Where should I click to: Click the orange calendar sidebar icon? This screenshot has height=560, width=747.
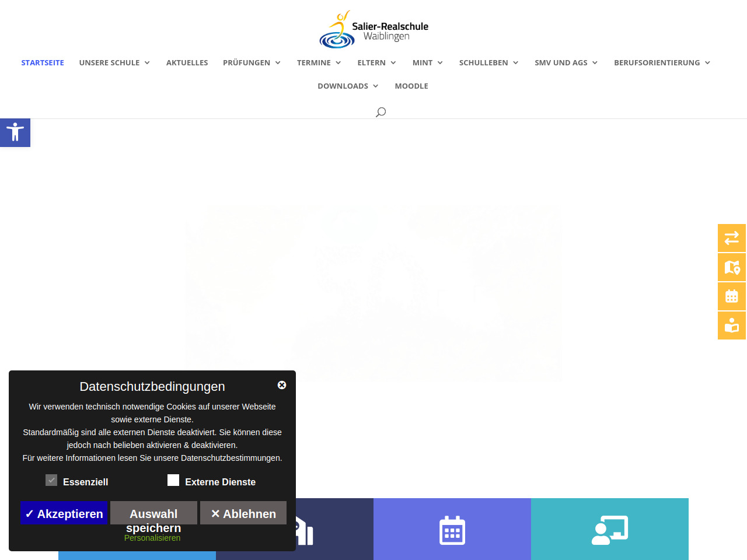732,296
